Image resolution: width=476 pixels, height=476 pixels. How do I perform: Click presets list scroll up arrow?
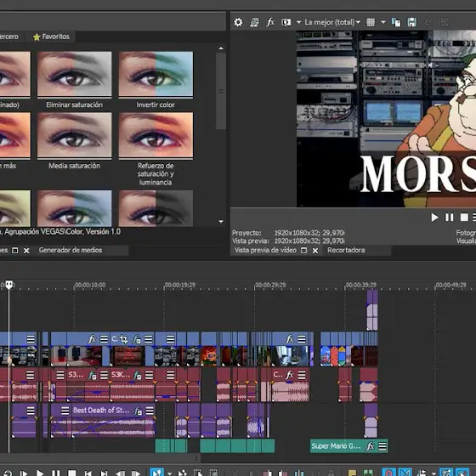click(x=221, y=48)
